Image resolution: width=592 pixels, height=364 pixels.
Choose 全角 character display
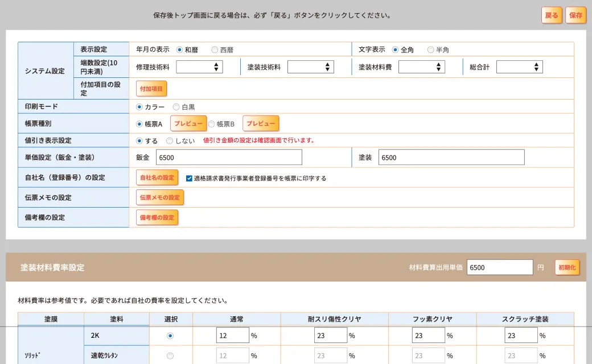pos(395,50)
